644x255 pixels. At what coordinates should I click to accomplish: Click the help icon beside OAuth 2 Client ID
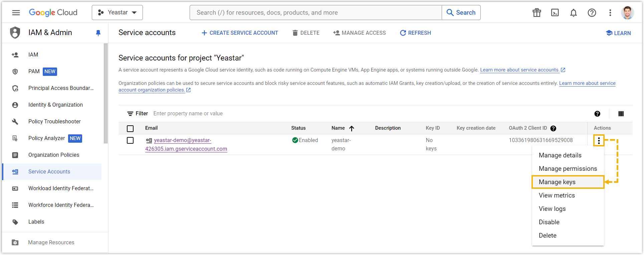point(553,128)
